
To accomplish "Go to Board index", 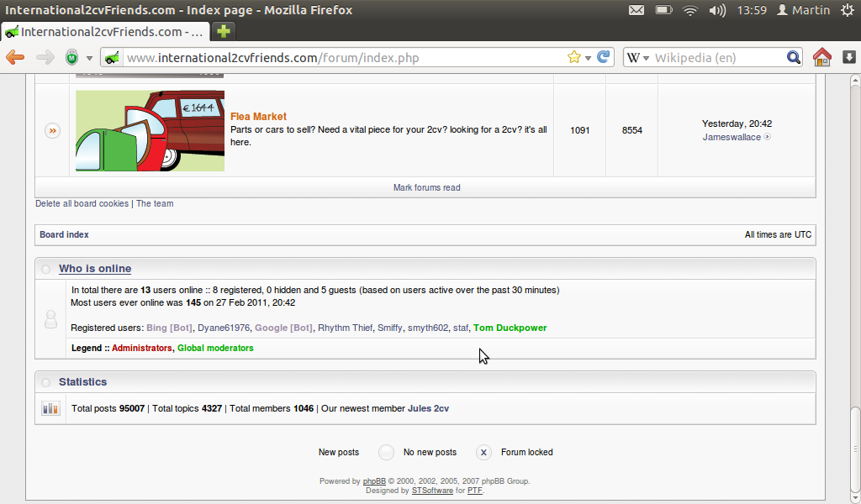I will click(64, 234).
